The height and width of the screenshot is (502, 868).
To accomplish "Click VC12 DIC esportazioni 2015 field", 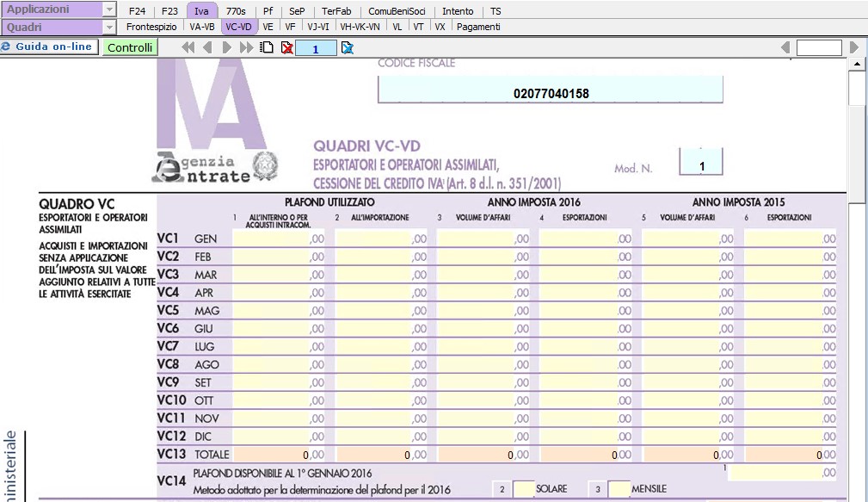I will [x=790, y=436].
